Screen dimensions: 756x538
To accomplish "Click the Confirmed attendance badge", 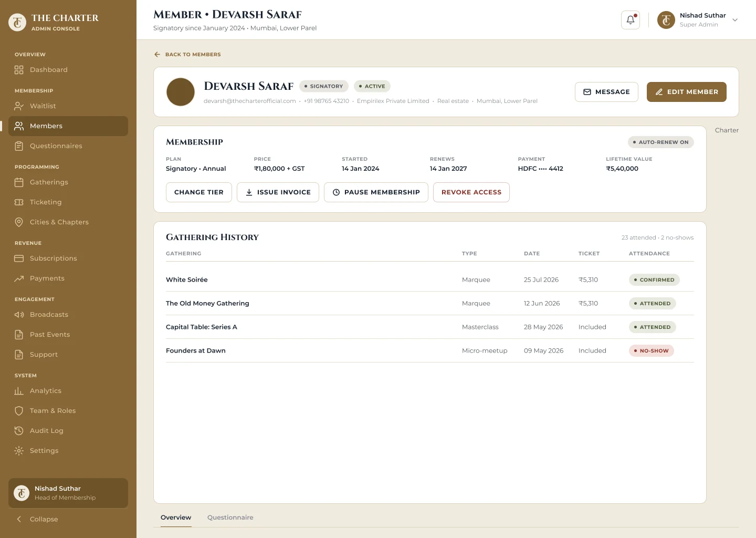I will [x=654, y=280].
